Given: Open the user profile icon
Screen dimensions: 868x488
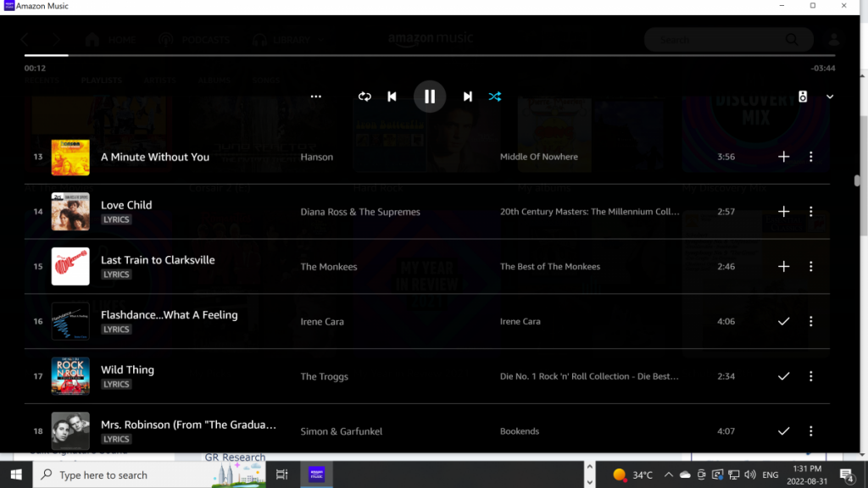Looking at the screenshot, I should [834, 40].
